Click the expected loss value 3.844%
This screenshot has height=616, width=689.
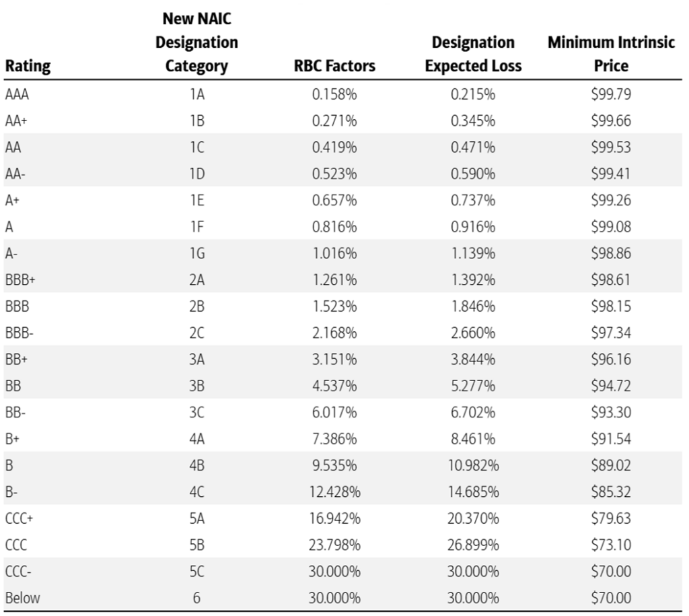[473, 360]
